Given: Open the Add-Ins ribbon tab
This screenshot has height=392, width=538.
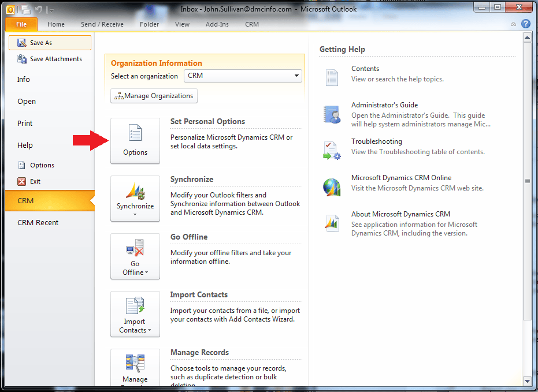Looking at the screenshot, I should click(x=217, y=24).
